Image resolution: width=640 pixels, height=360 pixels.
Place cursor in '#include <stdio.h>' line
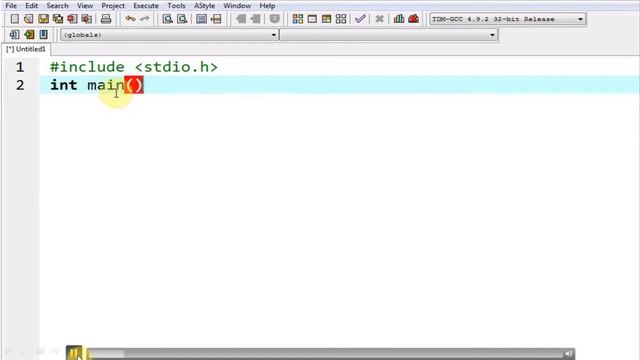pos(134,67)
